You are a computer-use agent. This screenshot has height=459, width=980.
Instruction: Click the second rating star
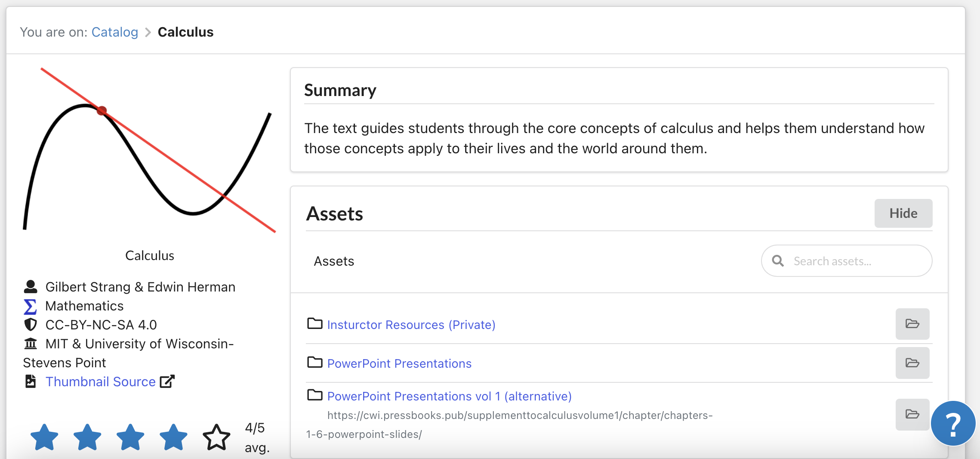[x=87, y=437]
